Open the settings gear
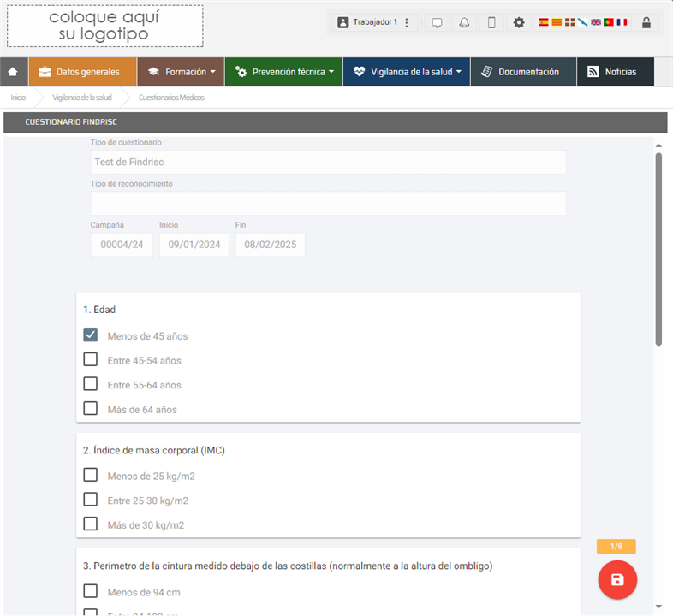The width and height of the screenshot is (673, 616). 519,23
